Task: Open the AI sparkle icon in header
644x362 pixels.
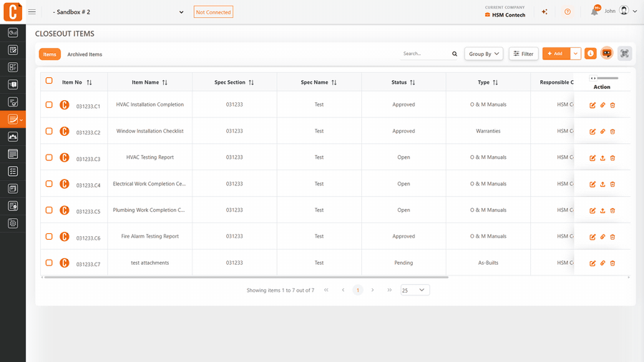Action: 545,12
